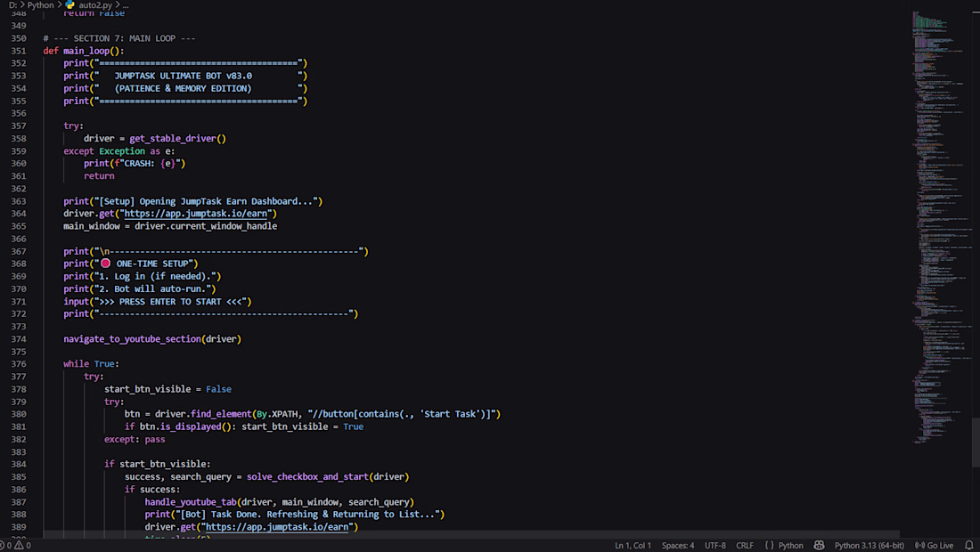The height and width of the screenshot is (552, 980).
Task: Click 'driver.current_window_handle'
Action: 206,226
